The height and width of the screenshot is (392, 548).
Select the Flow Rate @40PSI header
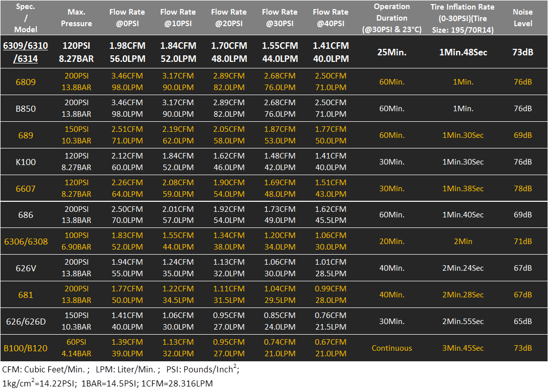330,18
